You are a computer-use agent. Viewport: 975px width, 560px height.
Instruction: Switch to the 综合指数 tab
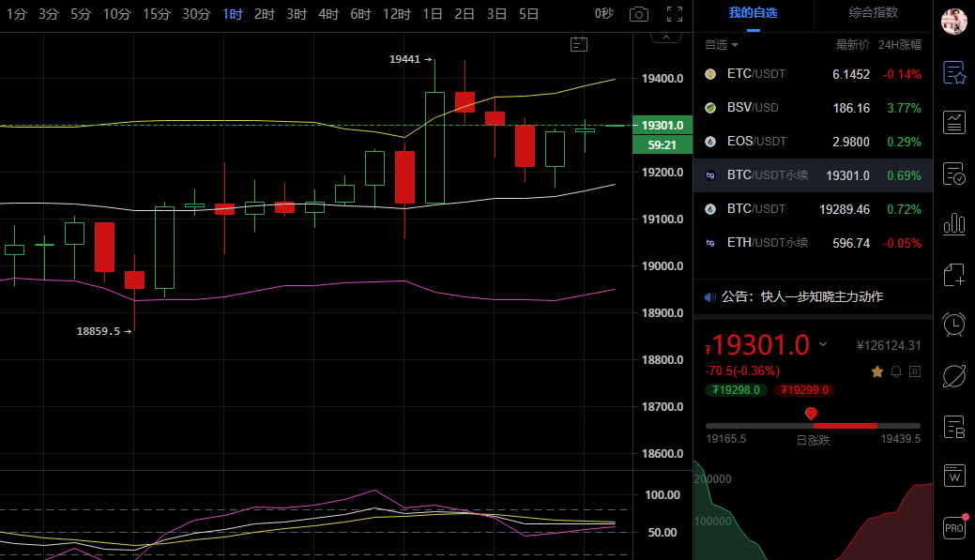[873, 13]
